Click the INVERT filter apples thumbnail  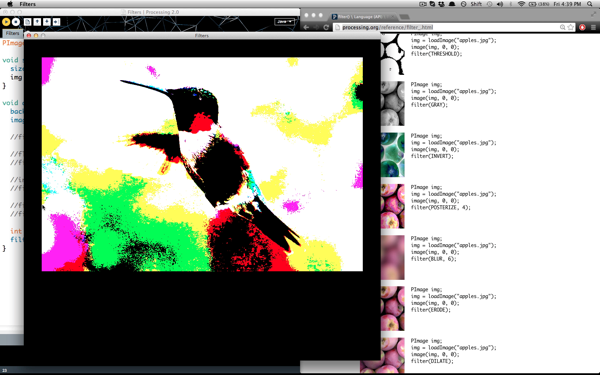coord(393,155)
